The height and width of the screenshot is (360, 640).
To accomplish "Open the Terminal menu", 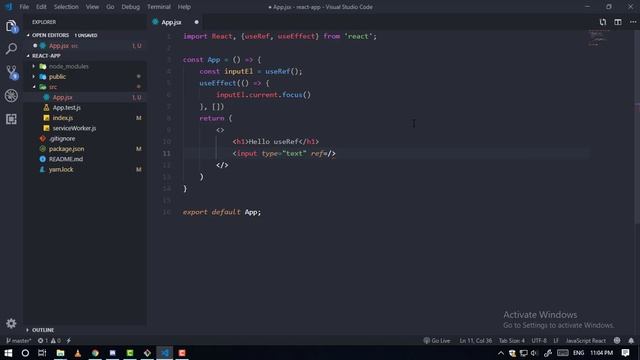I will click(x=159, y=7).
